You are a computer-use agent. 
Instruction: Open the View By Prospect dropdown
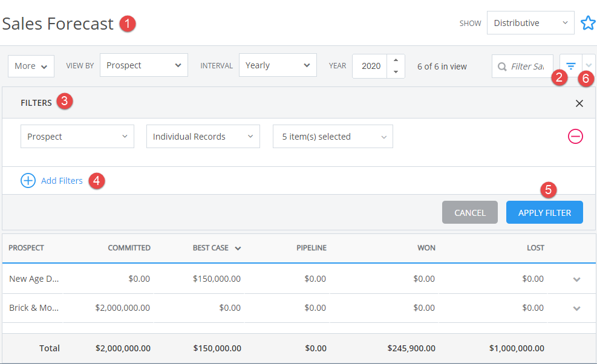click(x=143, y=65)
